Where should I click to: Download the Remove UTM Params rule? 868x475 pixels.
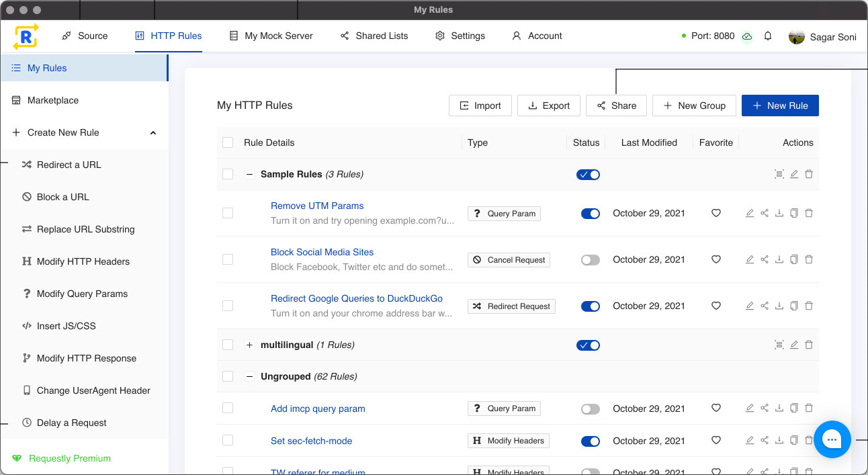(x=779, y=213)
